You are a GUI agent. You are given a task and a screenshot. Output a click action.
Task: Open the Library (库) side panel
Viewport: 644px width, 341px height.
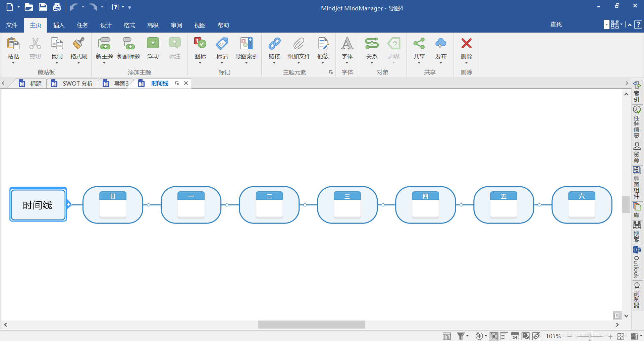pyautogui.click(x=637, y=211)
